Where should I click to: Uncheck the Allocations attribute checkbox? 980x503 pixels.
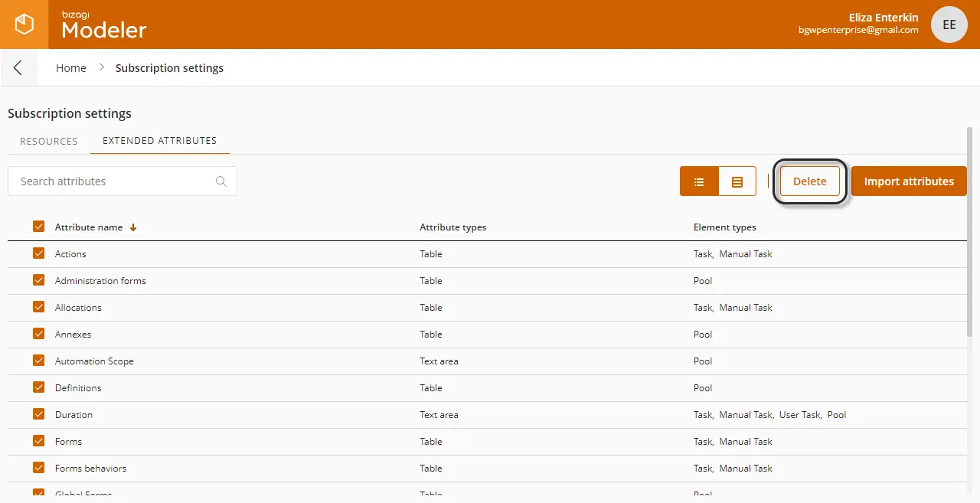[x=39, y=307]
